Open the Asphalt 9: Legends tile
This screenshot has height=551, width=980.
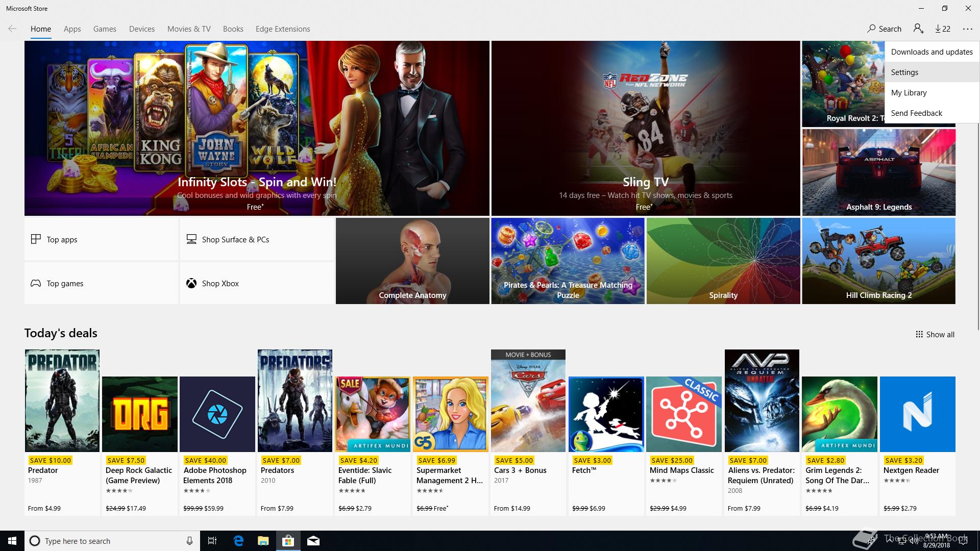(x=878, y=172)
